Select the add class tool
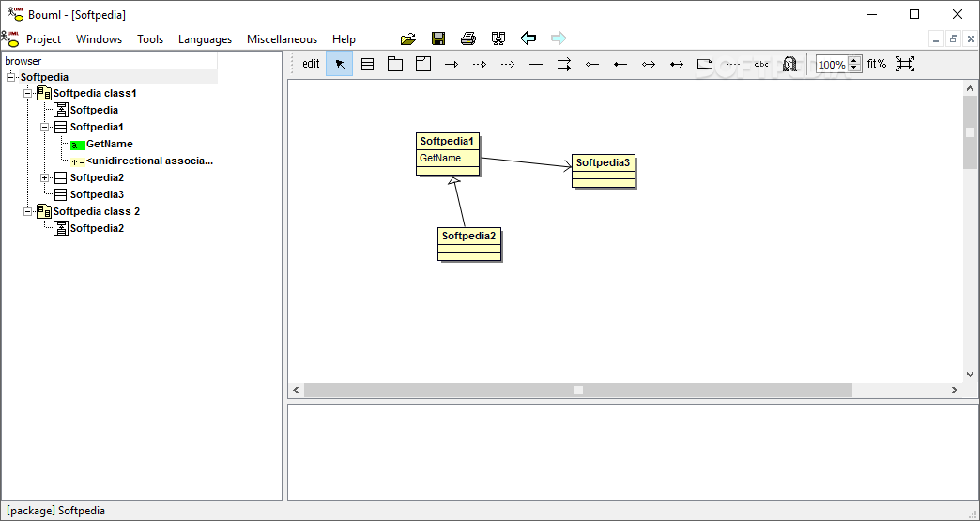Image resolution: width=980 pixels, height=521 pixels. coord(368,64)
